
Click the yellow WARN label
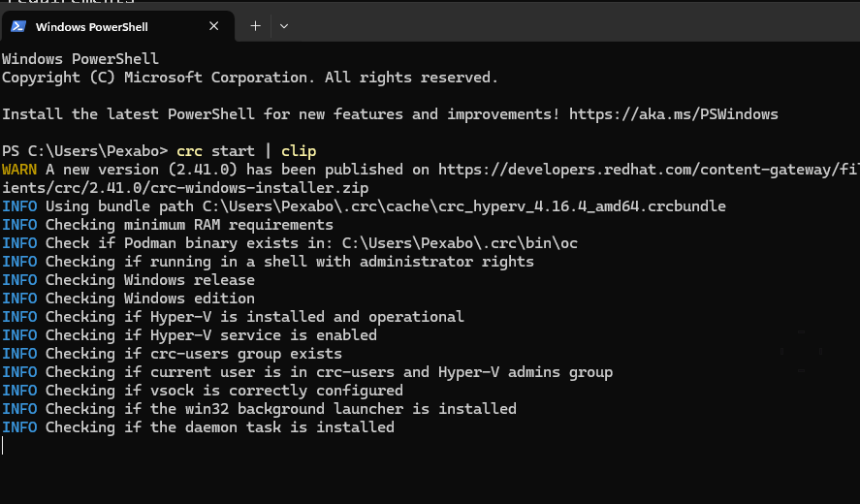[x=19, y=170]
